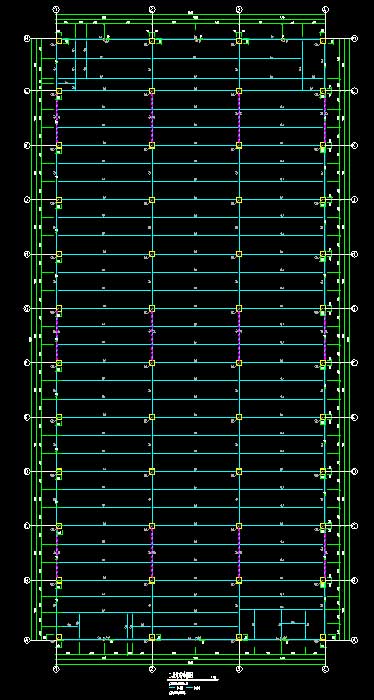Select the yellow column marker at the grid's bottom-right corner
Viewport: 374px width, 700px height.
[x=323, y=637]
